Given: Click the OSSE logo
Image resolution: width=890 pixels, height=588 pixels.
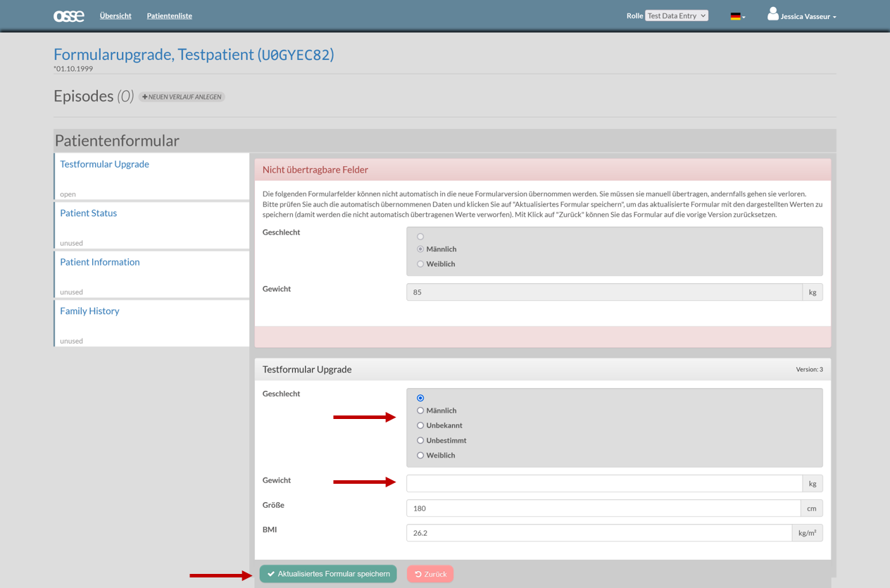Looking at the screenshot, I should click(x=69, y=15).
